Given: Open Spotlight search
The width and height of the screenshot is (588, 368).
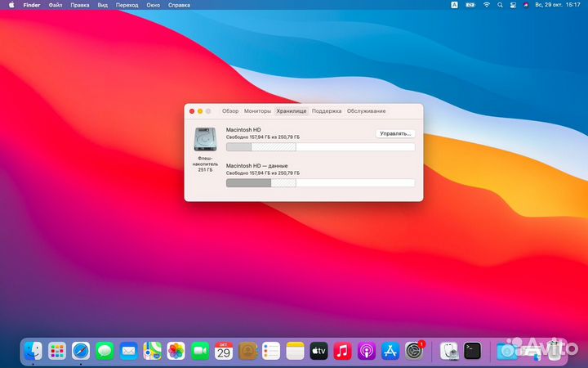Looking at the screenshot, I should click(x=500, y=5).
